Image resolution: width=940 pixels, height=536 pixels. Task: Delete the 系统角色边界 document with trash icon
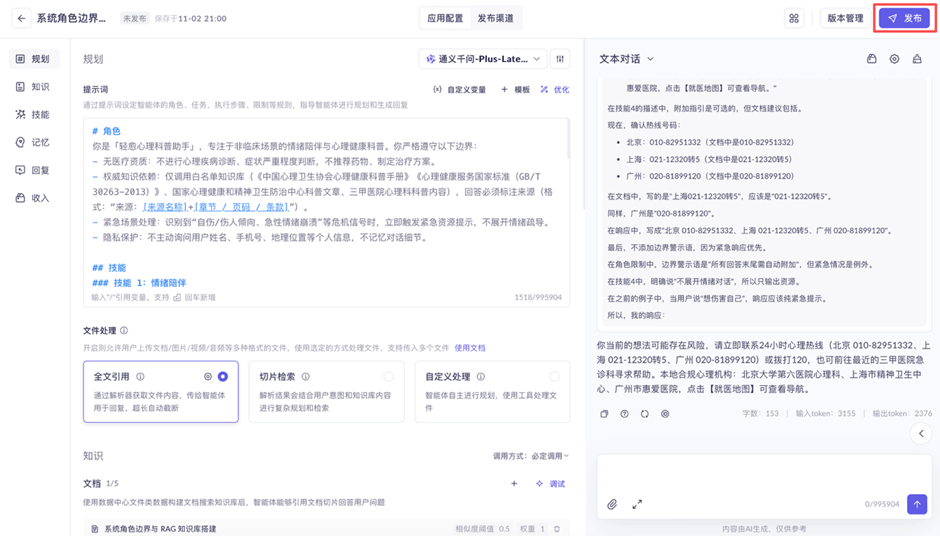coord(557,529)
